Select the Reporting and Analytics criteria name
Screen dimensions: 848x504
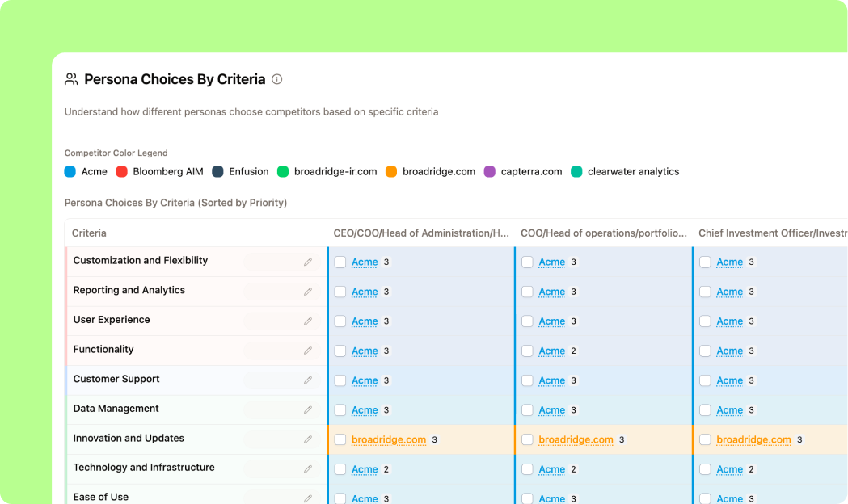129,290
